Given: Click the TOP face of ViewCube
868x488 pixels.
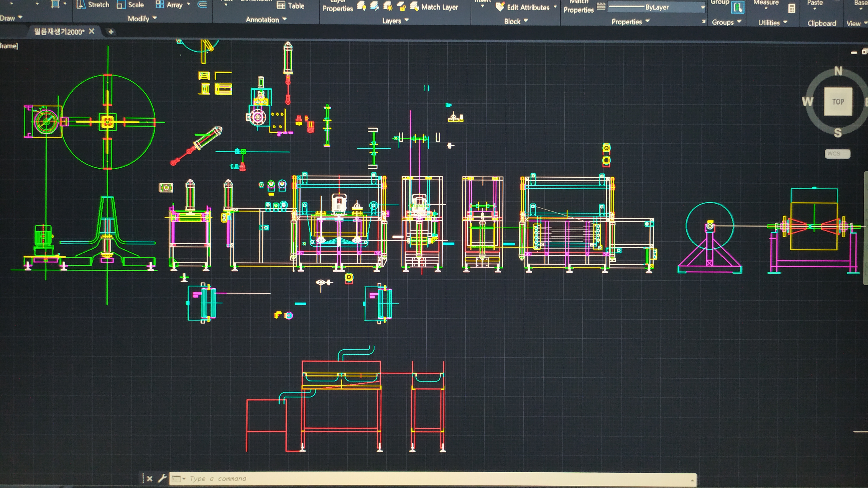Looking at the screenshot, I should point(838,101).
